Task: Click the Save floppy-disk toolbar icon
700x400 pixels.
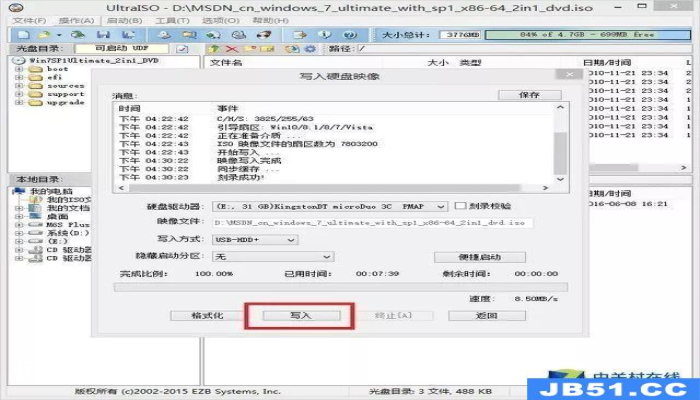Action: [x=103, y=35]
